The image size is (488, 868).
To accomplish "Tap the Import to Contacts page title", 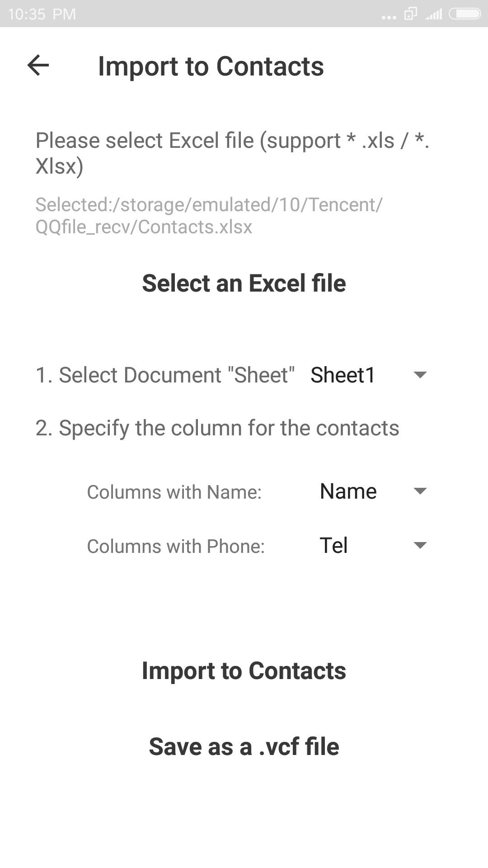I will (x=211, y=66).
